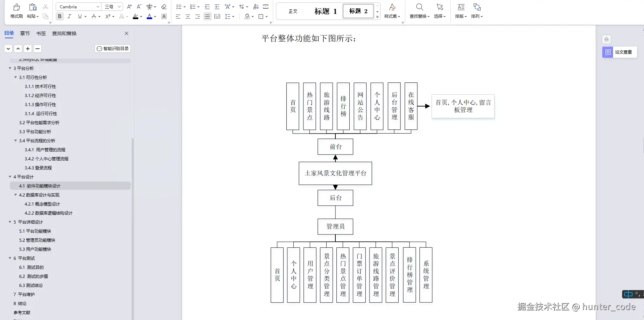
Task: Click the 论文查重 button
Action: tap(620, 52)
